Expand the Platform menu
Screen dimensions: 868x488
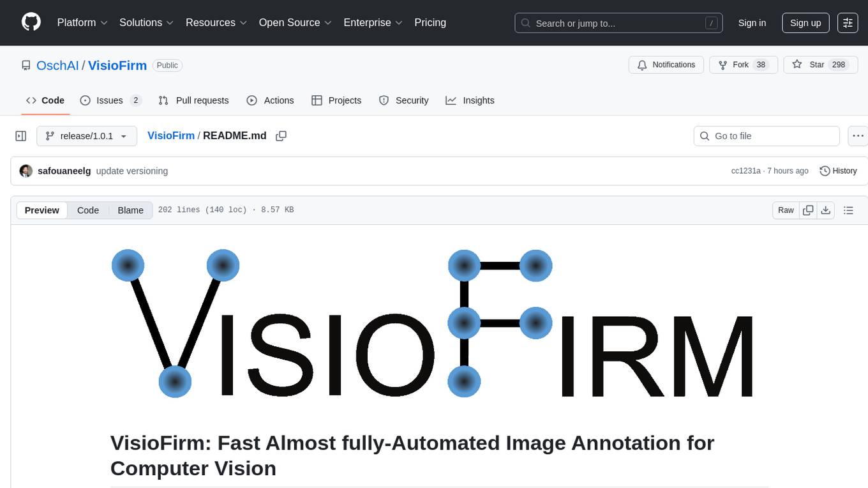coord(82,22)
